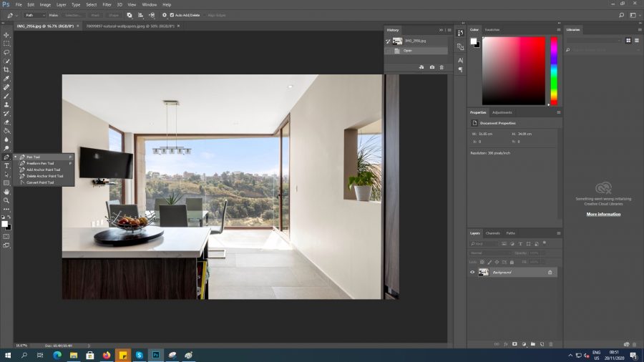Select the Rectangle shape tool

coord(6,183)
